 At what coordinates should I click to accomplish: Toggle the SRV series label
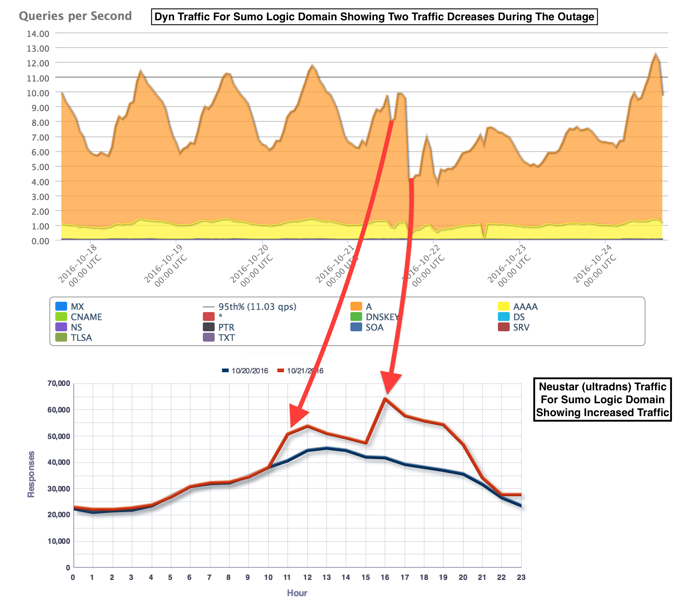click(521, 327)
